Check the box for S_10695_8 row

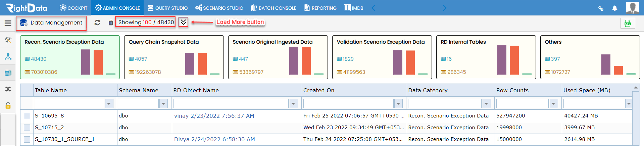[x=27, y=116]
